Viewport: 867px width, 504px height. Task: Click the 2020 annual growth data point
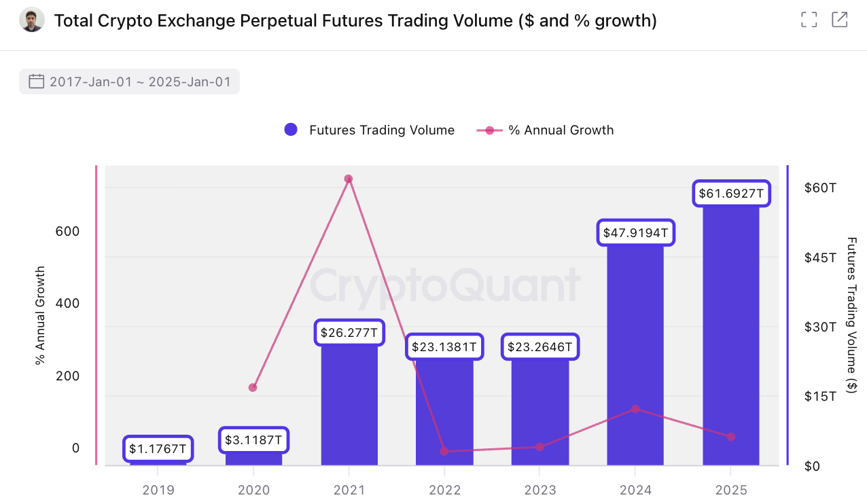tap(253, 388)
